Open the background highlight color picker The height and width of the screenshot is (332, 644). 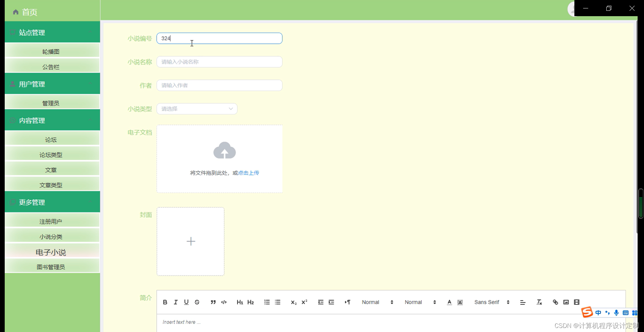pyautogui.click(x=460, y=302)
